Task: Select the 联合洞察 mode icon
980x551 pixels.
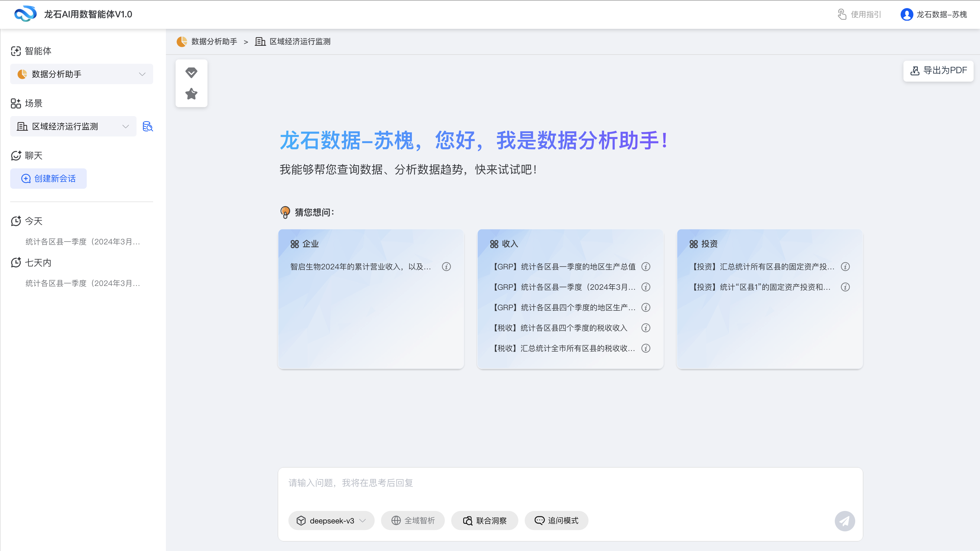Action: [x=468, y=520]
